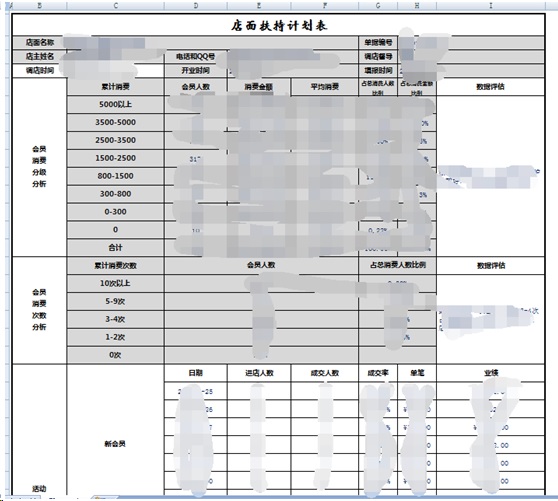Click the 消费金额 header cell
558x501 pixels.
pyautogui.click(x=259, y=86)
